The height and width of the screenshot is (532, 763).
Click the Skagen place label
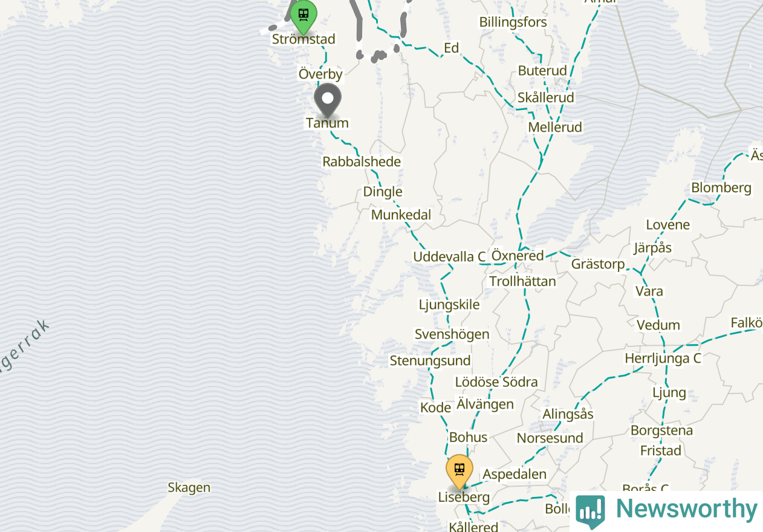189,487
